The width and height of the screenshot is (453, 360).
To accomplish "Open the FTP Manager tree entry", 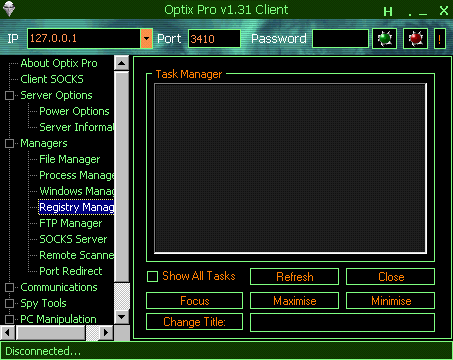I will click(71, 223).
